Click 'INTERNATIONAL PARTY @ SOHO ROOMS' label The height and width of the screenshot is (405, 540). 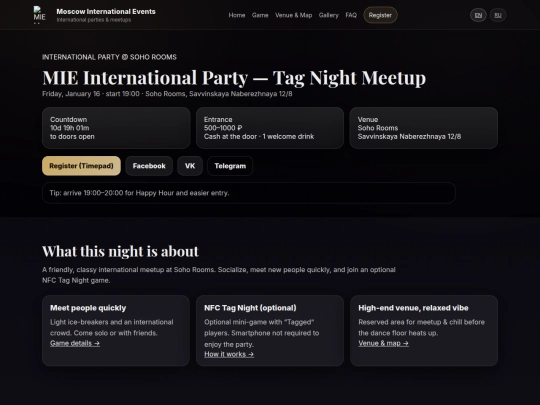click(109, 57)
